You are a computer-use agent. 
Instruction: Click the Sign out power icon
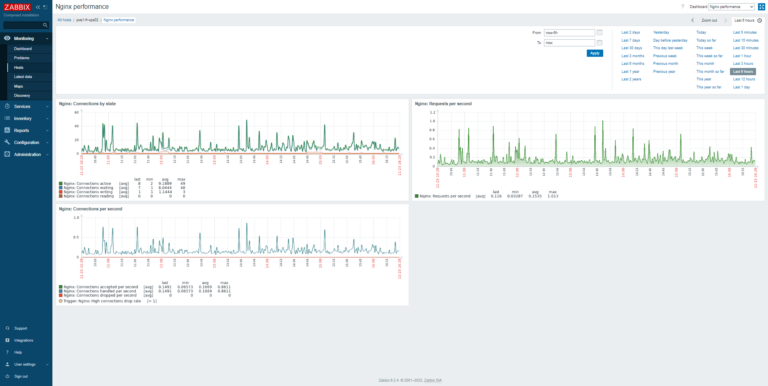(x=7, y=376)
